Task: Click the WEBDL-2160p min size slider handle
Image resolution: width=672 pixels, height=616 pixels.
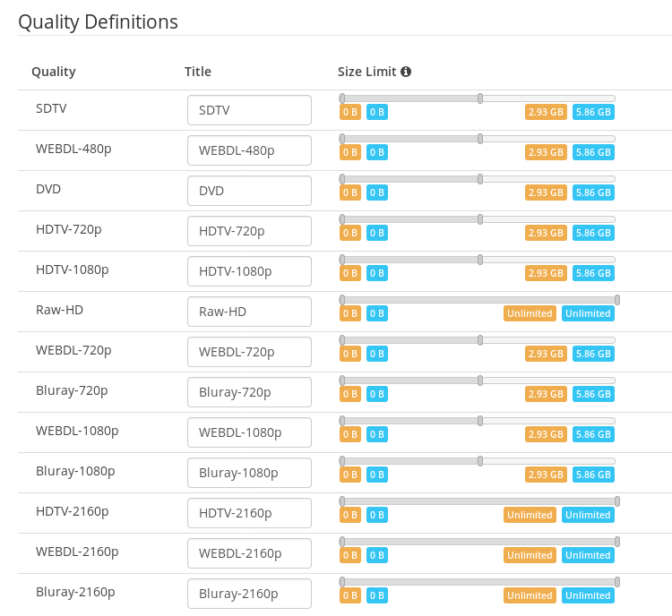Action: tap(342, 542)
